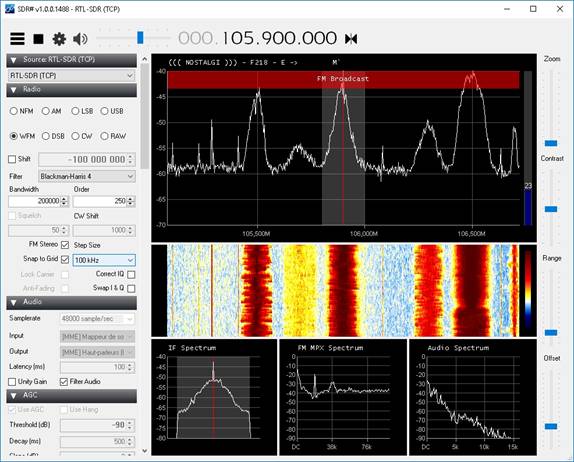Collapse the AGC panel header
574x462 pixels.
tap(72, 396)
